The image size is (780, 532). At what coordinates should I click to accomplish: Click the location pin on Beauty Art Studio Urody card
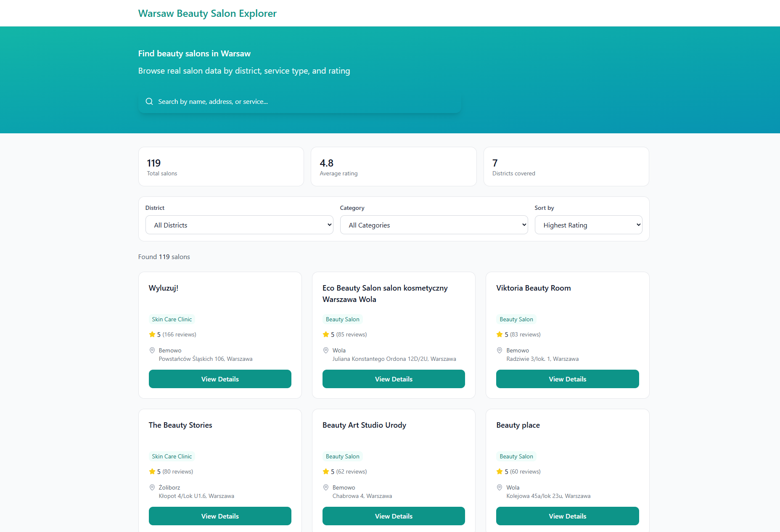point(326,487)
